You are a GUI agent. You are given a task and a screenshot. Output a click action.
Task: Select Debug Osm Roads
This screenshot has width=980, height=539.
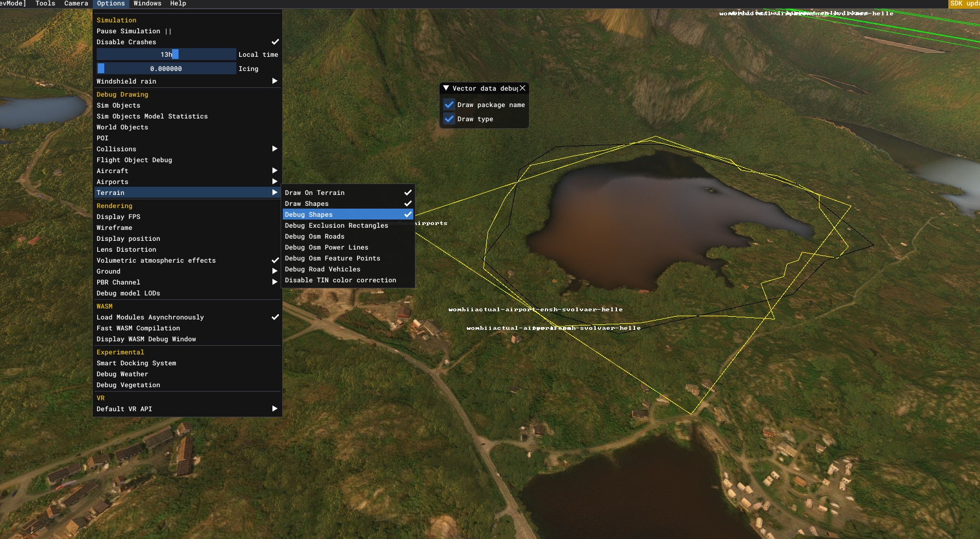(348, 236)
